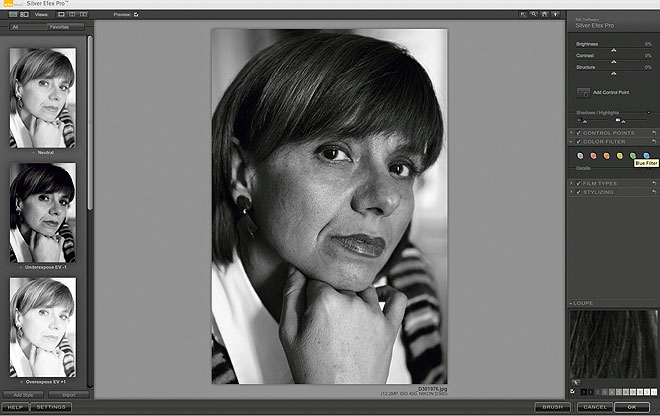Screen dimensions: 660x416
Task: Click the Add Style button
Action: tap(23, 395)
